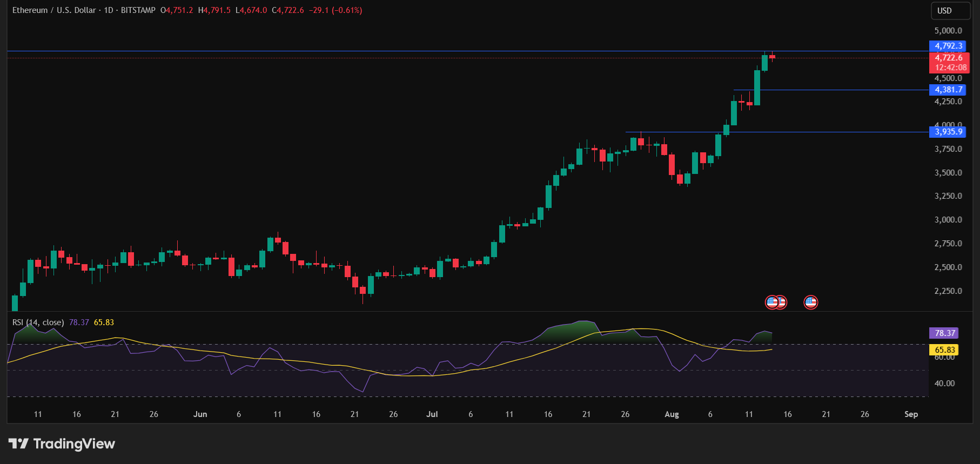The height and width of the screenshot is (464, 980).
Task: Click the red 4,722.6 current price label
Action: [x=949, y=58]
